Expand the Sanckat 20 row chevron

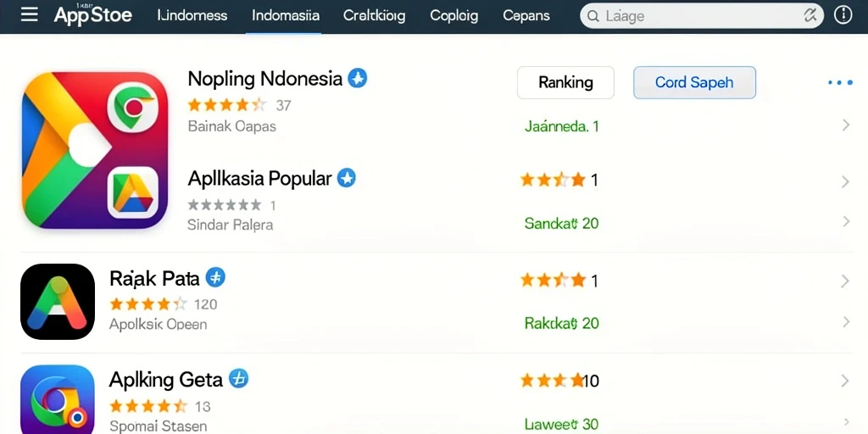coord(845,222)
